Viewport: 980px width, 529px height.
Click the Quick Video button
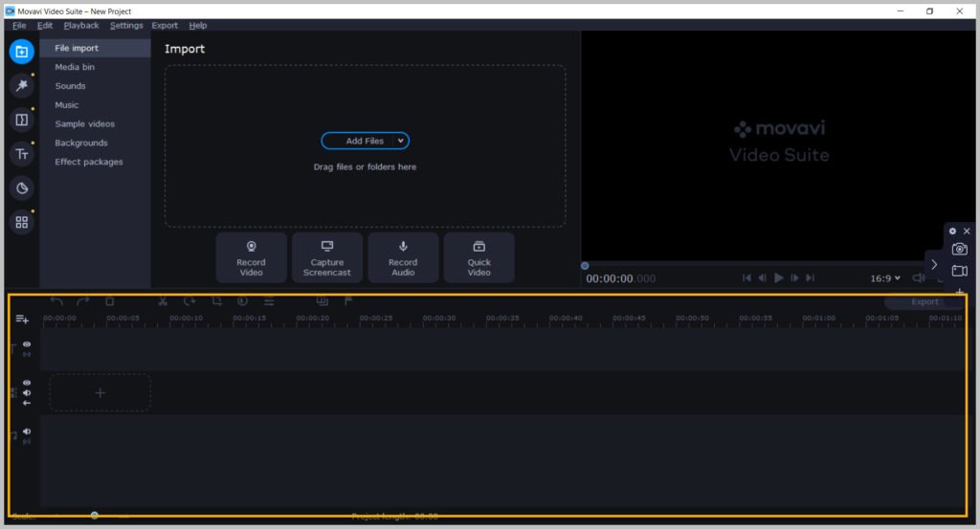479,258
